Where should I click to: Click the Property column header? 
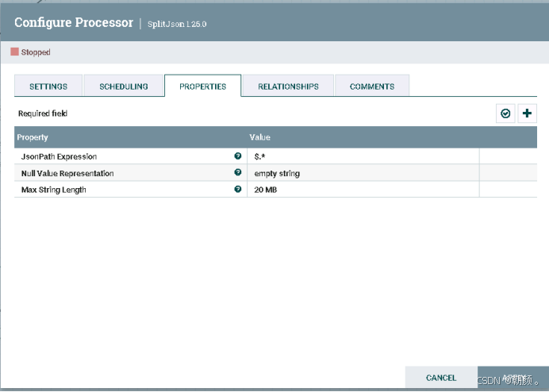coord(33,137)
